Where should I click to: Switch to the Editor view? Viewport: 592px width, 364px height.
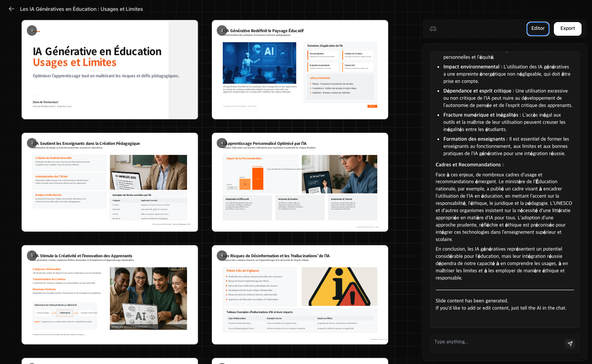[x=537, y=28]
